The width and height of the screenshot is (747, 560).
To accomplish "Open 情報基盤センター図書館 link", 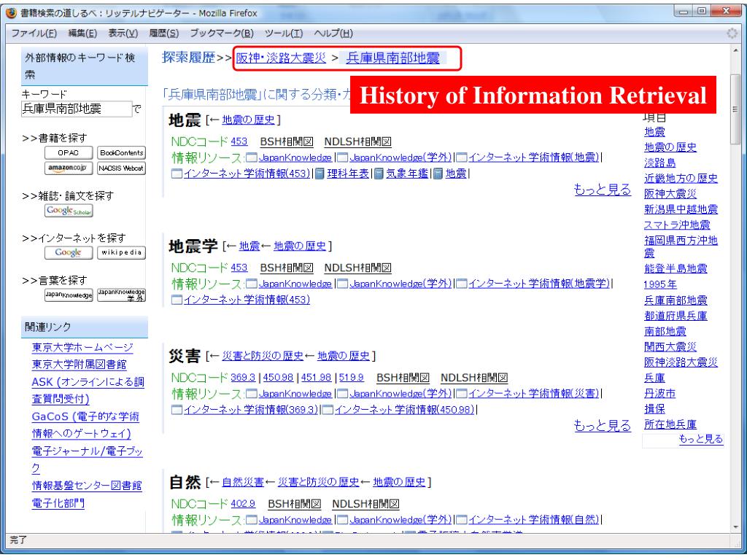I will pyautogui.click(x=87, y=486).
